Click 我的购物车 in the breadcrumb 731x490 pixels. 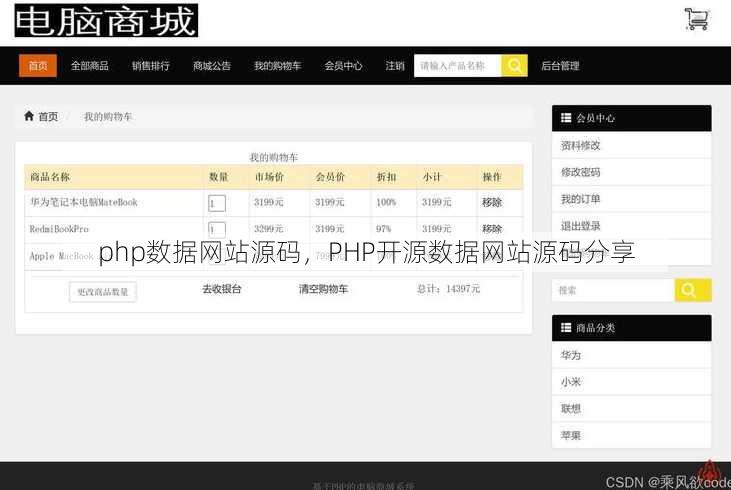coord(108,117)
